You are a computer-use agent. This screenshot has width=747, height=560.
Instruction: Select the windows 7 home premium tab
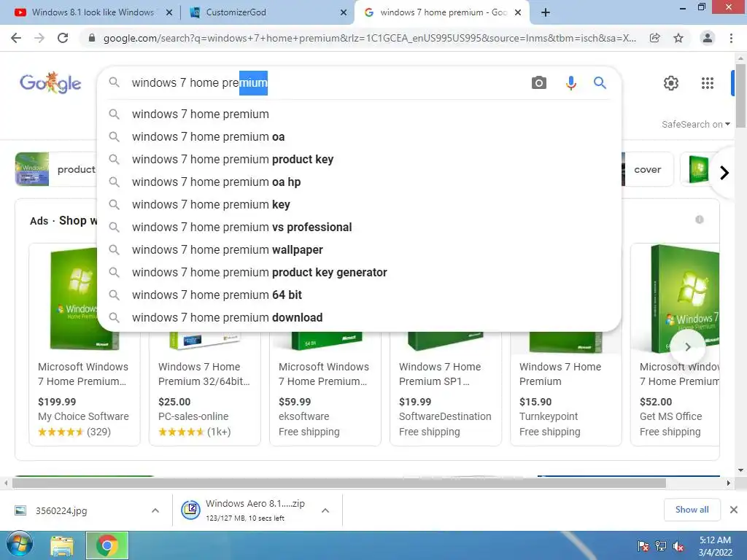[x=443, y=13]
